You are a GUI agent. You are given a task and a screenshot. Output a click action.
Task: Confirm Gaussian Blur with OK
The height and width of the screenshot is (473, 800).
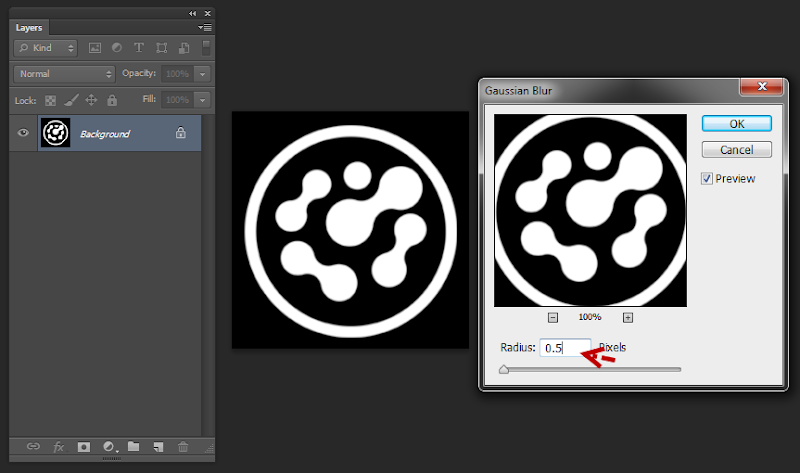tap(737, 123)
